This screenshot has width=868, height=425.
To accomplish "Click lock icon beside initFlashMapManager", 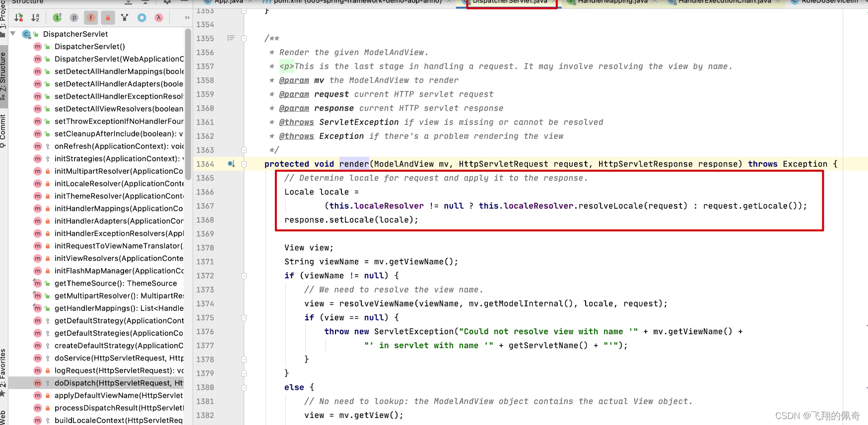I will coord(48,271).
